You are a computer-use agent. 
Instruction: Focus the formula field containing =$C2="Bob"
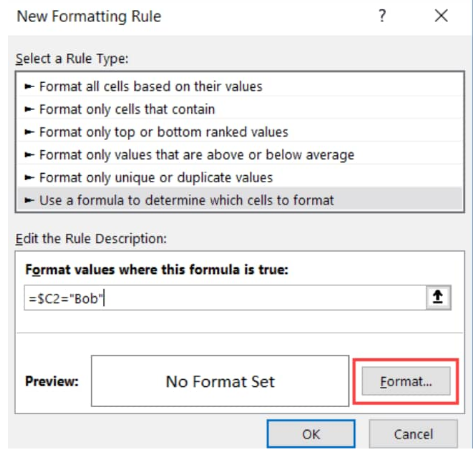225,298
